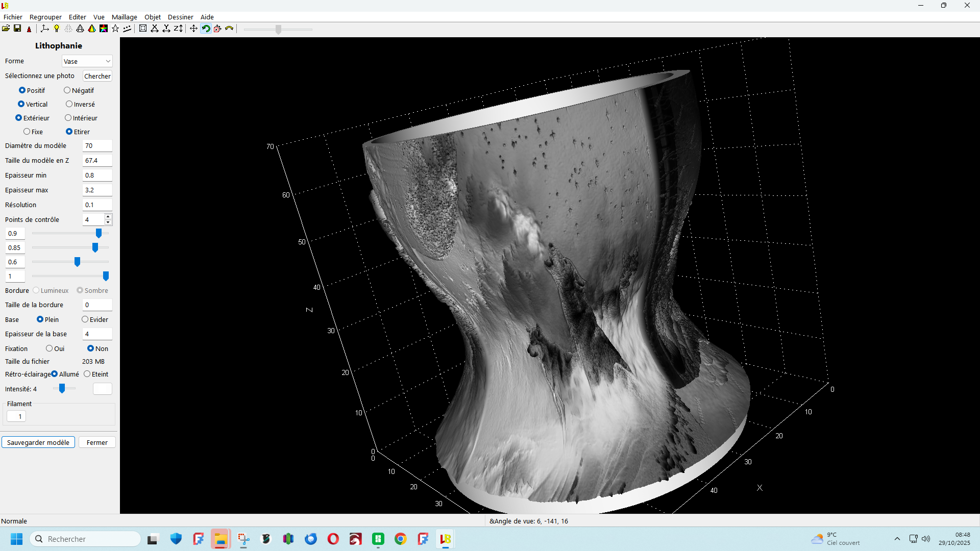Select the wireframe pyramid icon

pyautogui.click(x=80, y=29)
